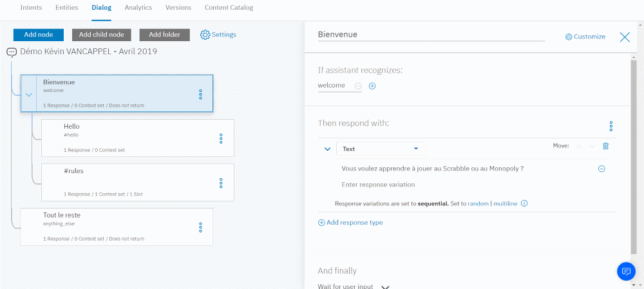Open options menu for #rules node
The width and height of the screenshot is (644, 289).
pos(221,183)
